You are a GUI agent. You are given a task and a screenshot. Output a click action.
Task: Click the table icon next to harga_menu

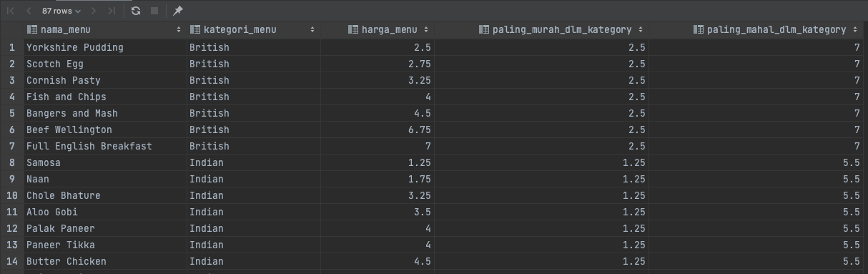click(353, 30)
